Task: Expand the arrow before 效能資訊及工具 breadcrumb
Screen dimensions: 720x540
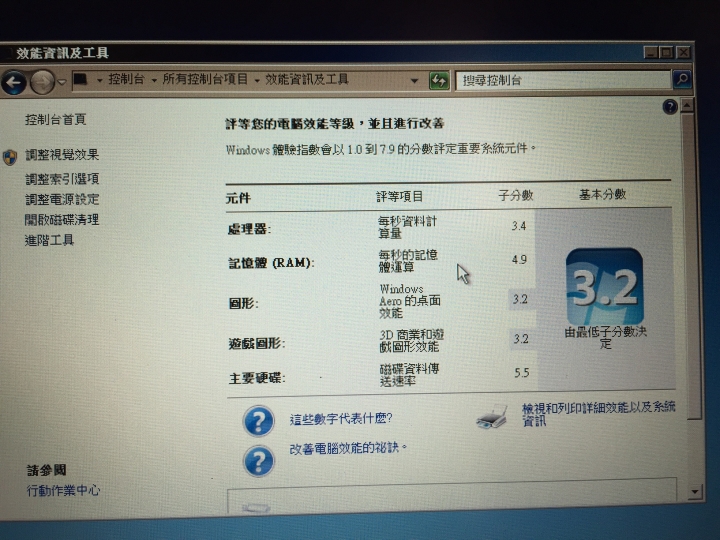Action: click(x=257, y=80)
